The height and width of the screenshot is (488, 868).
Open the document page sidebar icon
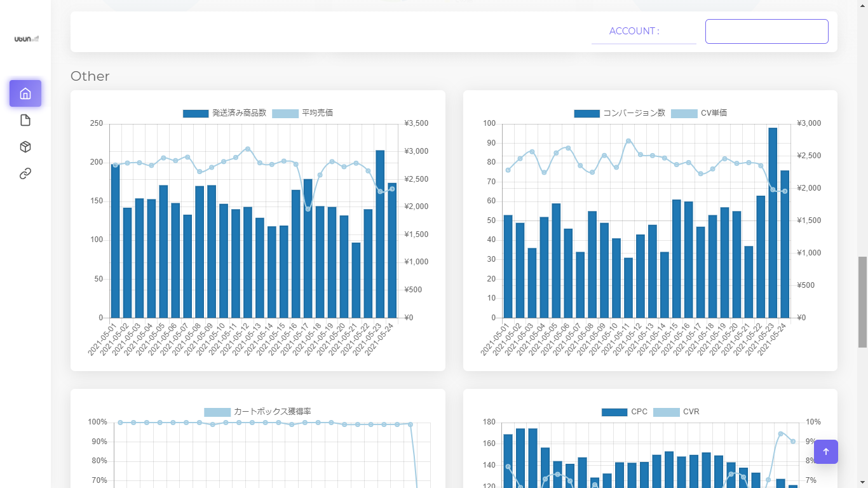point(25,120)
